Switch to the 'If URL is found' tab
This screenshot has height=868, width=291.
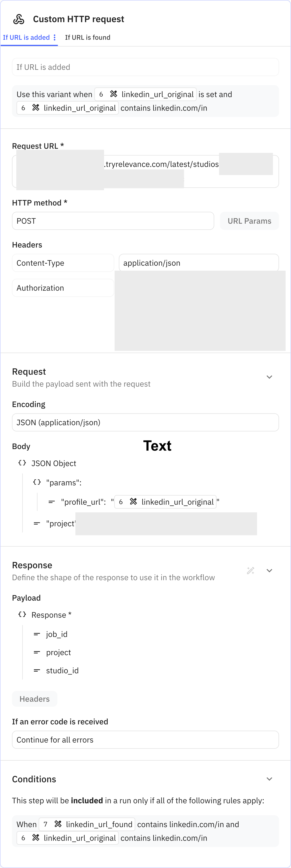(x=87, y=37)
